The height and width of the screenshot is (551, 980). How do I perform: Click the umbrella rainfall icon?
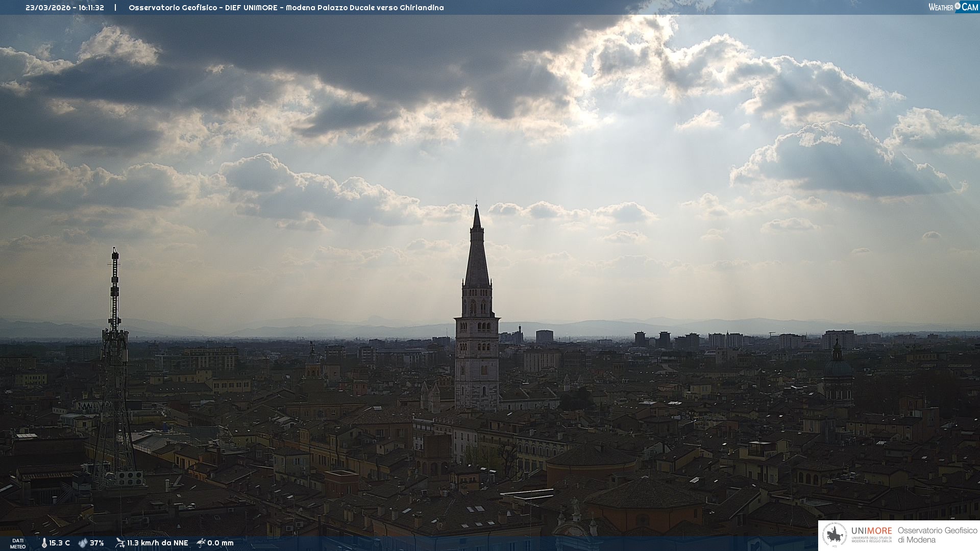[x=201, y=543]
